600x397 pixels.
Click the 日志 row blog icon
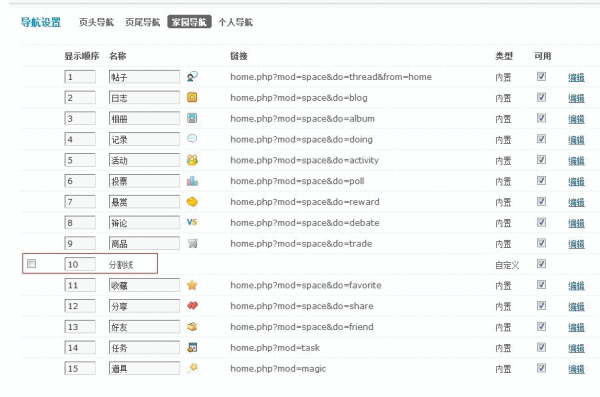(x=192, y=97)
